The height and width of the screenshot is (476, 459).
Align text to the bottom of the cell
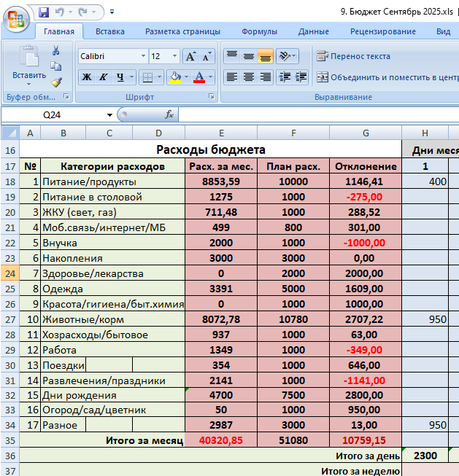click(x=266, y=56)
